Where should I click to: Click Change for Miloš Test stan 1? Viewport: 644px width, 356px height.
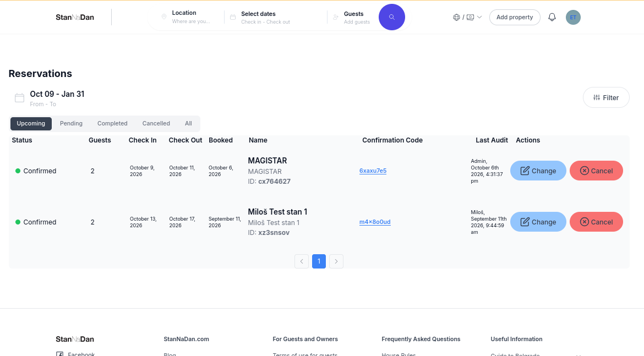point(538,222)
